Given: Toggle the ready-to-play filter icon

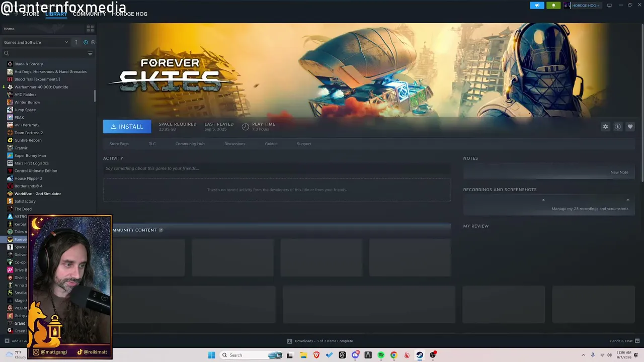Looking at the screenshot, I should tap(93, 42).
